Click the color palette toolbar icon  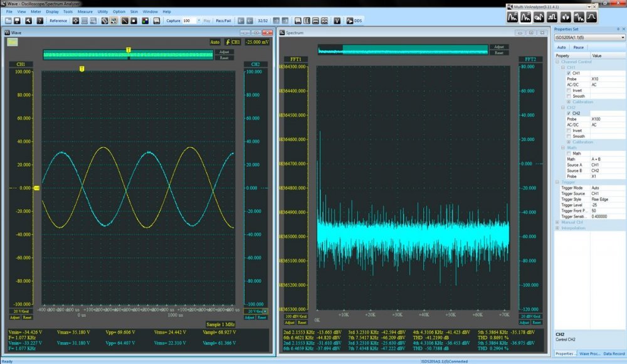145,21
